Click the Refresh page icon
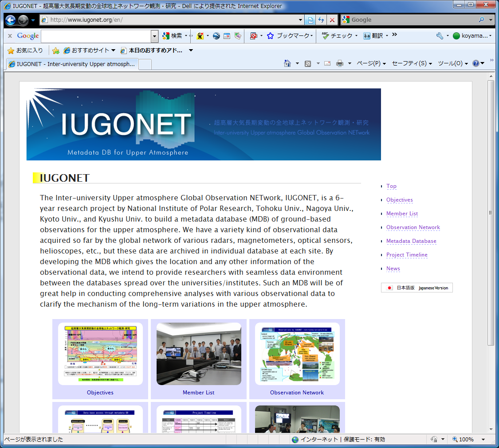The image size is (499, 448). click(321, 20)
